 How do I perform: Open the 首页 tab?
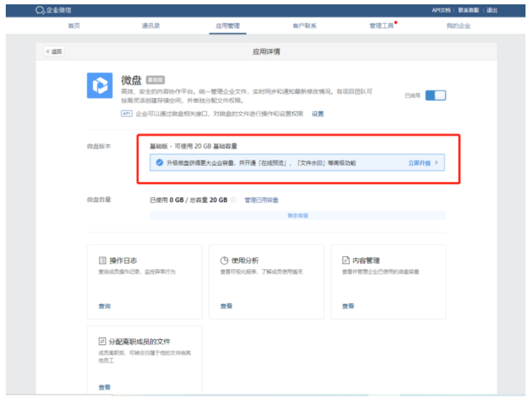[x=74, y=26]
